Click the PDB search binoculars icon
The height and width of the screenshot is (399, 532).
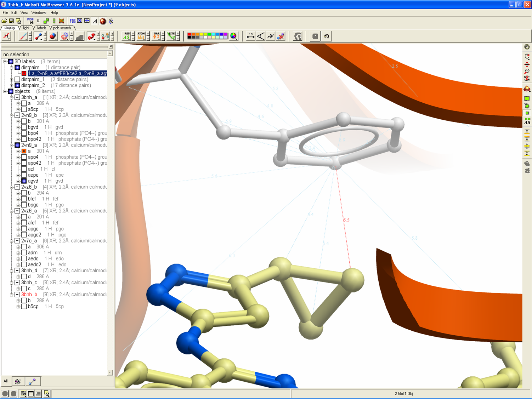30,21
